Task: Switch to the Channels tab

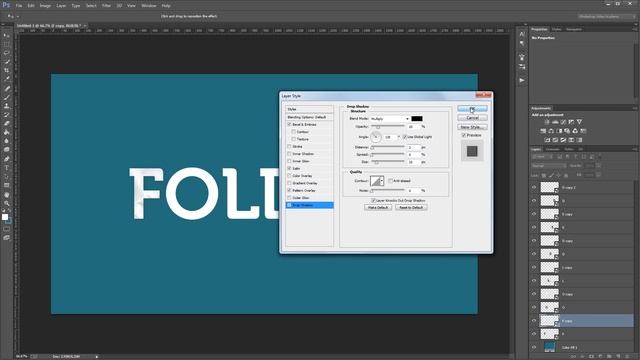Action: click(x=552, y=149)
